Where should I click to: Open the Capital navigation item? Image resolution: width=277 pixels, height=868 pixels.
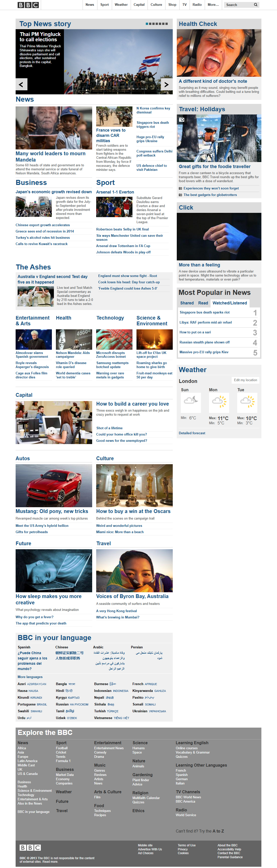coord(139,5)
